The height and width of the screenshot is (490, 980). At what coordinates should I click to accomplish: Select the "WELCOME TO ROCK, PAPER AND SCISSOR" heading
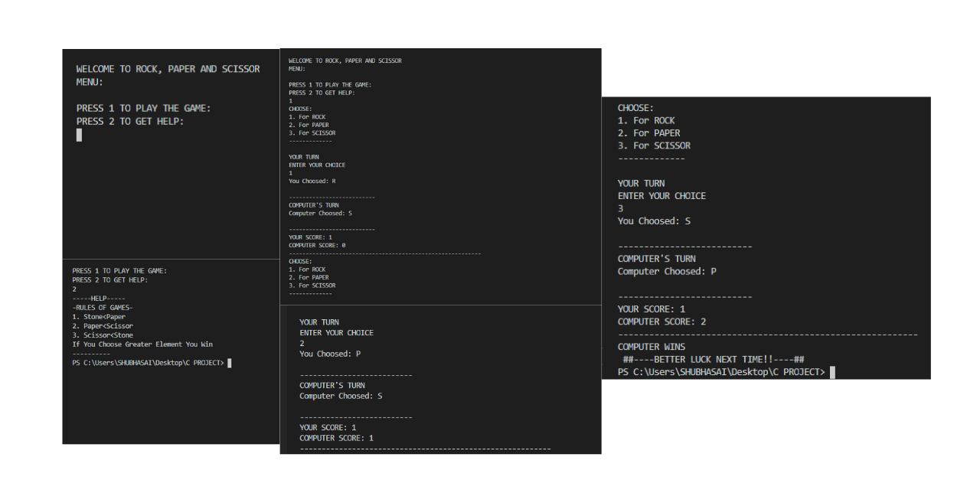168,68
